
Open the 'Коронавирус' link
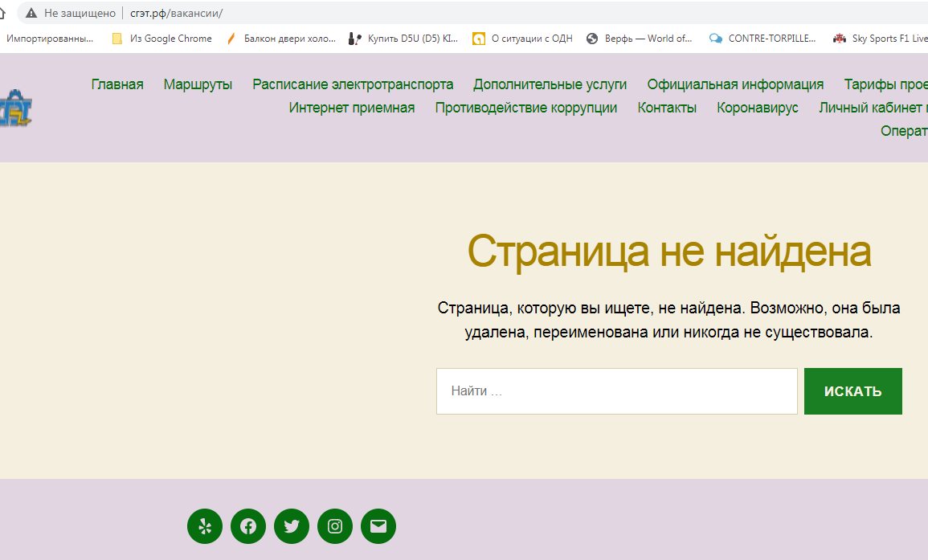(x=758, y=108)
